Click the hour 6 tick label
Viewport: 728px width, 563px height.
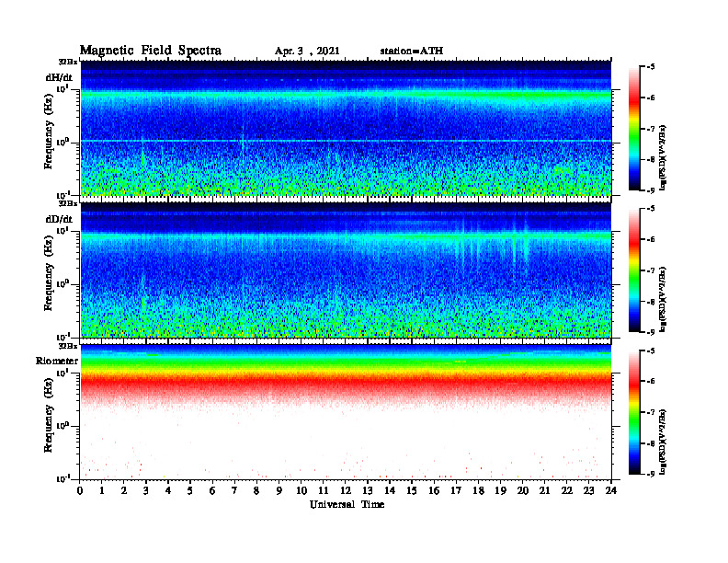(x=212, y=491)
